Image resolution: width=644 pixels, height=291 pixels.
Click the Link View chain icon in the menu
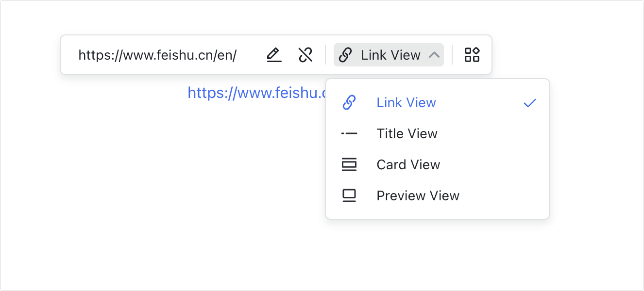click(349, 102)
